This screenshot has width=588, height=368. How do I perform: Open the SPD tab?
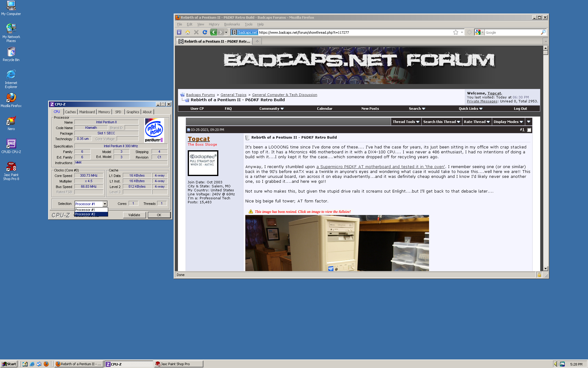click(x=118, y=112)
